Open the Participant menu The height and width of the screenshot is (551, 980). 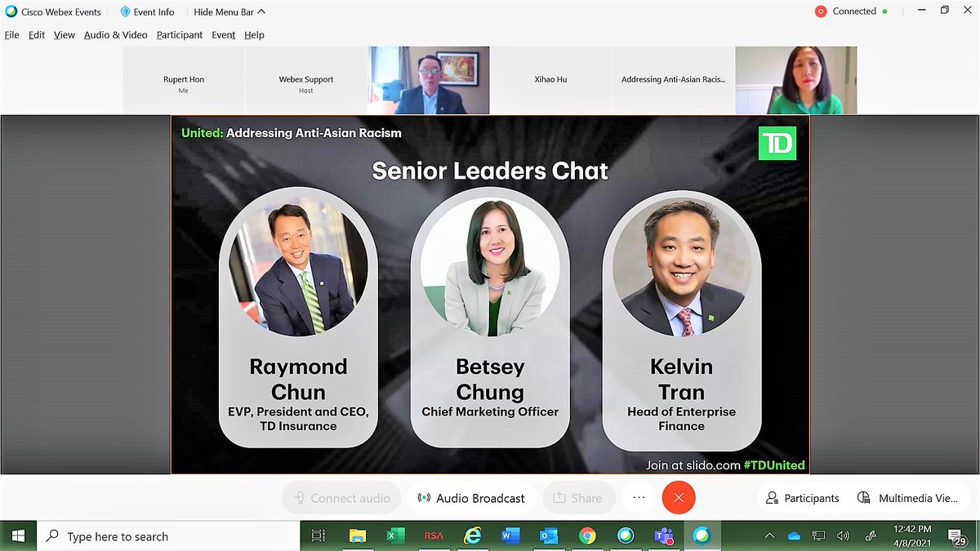click(180, 35)
